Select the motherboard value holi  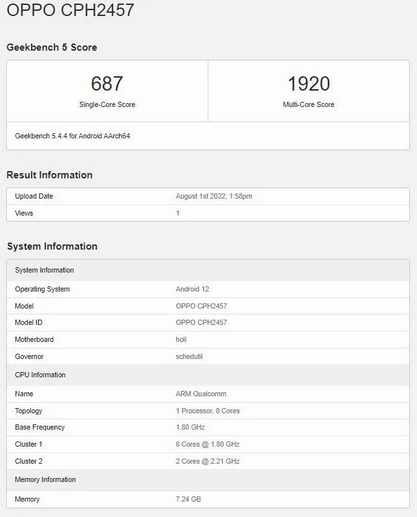click(x=181, y=339)
